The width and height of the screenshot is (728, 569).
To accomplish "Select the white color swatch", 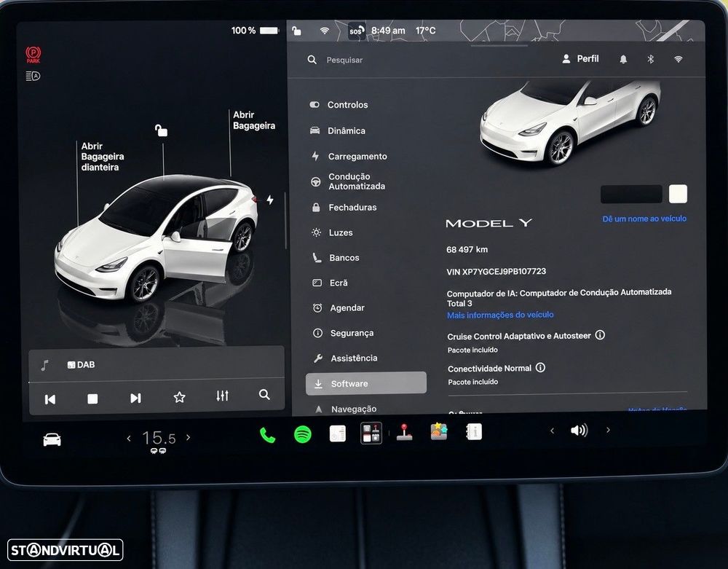I will click(678, 194).
